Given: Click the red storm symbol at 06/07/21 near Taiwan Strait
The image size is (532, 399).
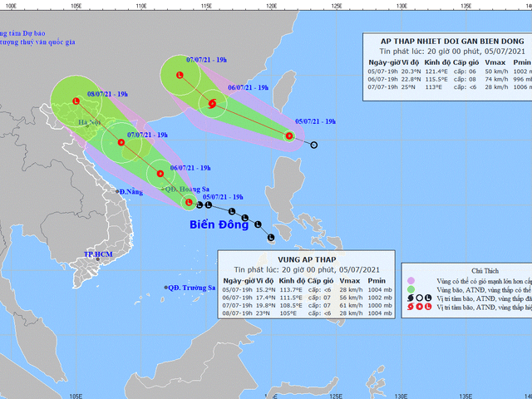Looking at the screenshot, I should tap(213, 104).
